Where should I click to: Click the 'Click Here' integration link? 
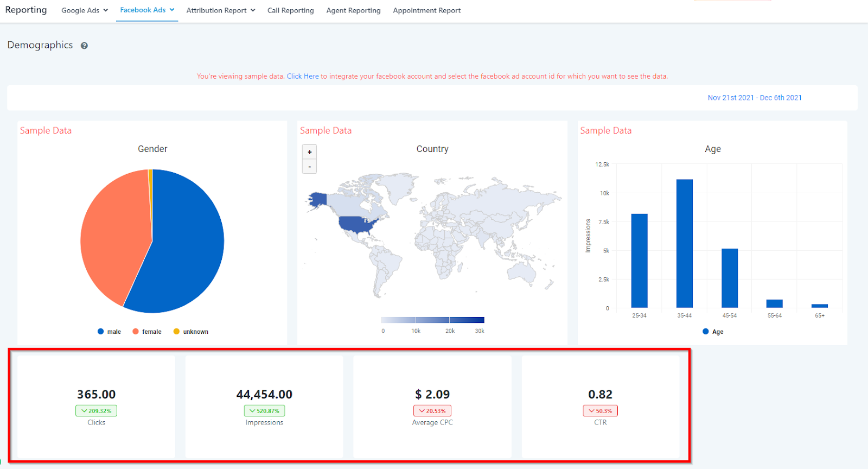coord(303,77)
